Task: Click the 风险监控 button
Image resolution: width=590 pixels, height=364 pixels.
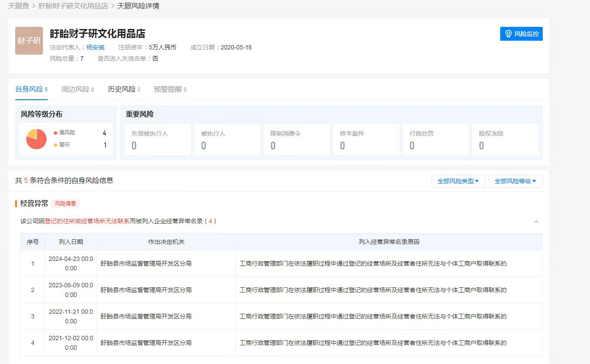Action: click(x=521, y=34)
